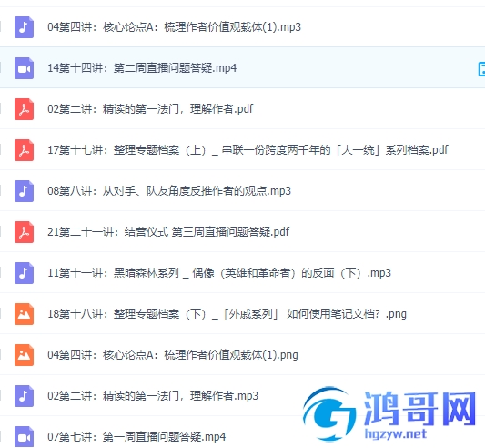
Task: Click the PDF icon for 17第十七讲 file
Action: pos(25,150)
